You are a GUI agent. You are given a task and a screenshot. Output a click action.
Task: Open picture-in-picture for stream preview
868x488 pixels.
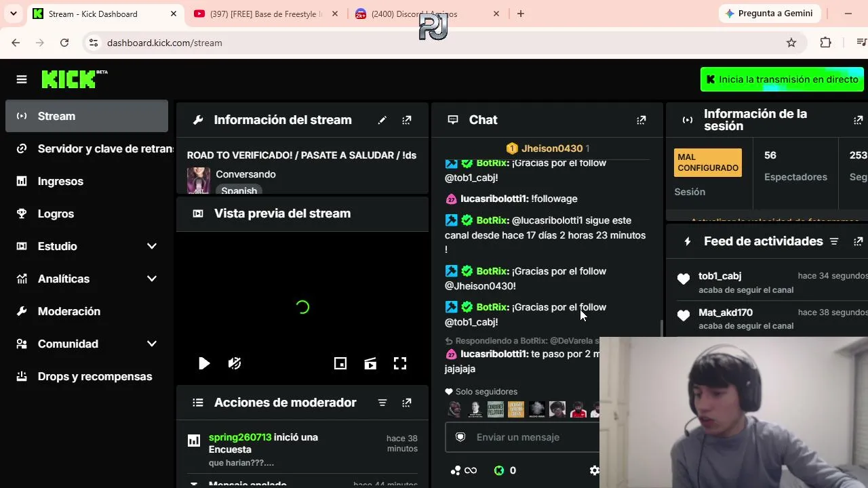340,363
